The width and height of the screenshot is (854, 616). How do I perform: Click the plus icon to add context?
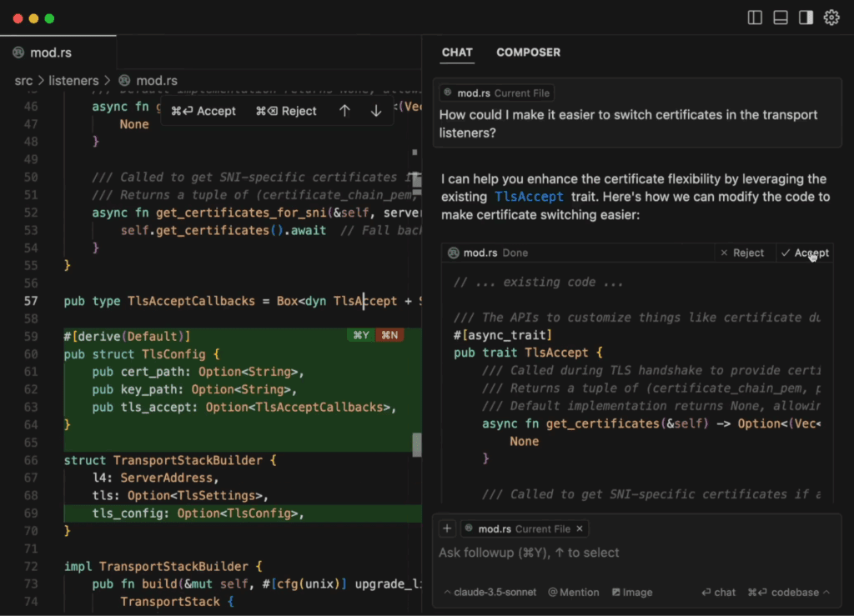pos(447,528)
